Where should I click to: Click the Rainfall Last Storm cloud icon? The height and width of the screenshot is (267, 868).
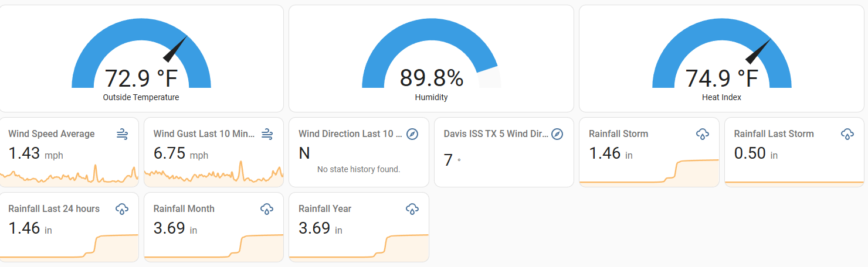(847, 134)
